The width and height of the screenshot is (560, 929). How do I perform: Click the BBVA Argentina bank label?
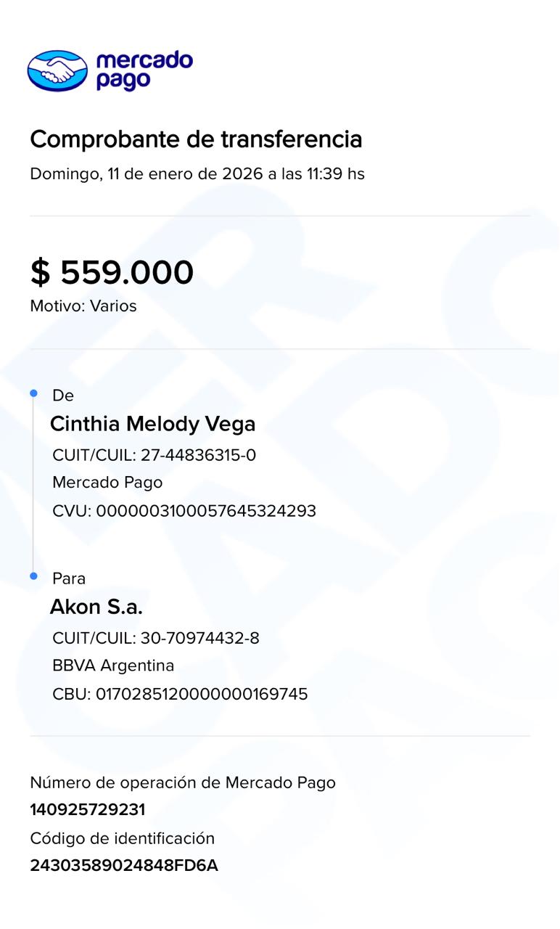(x=113, y=666)
